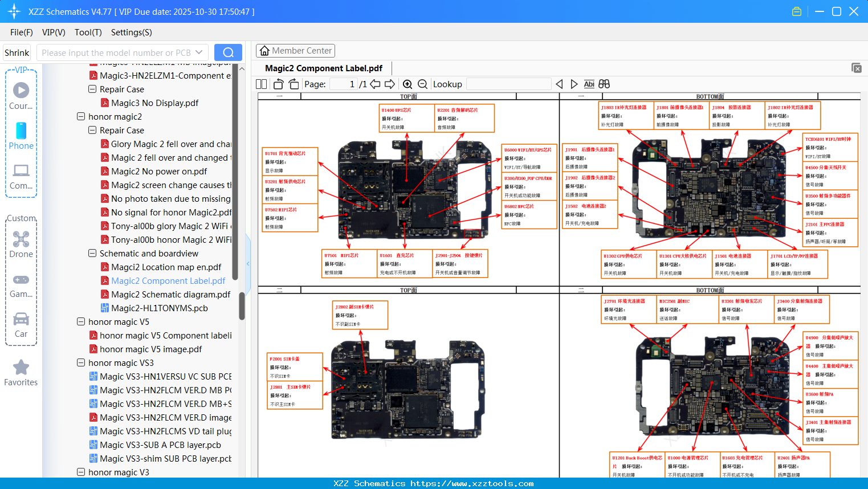Find next lookup result triangle

pos(574,84)
